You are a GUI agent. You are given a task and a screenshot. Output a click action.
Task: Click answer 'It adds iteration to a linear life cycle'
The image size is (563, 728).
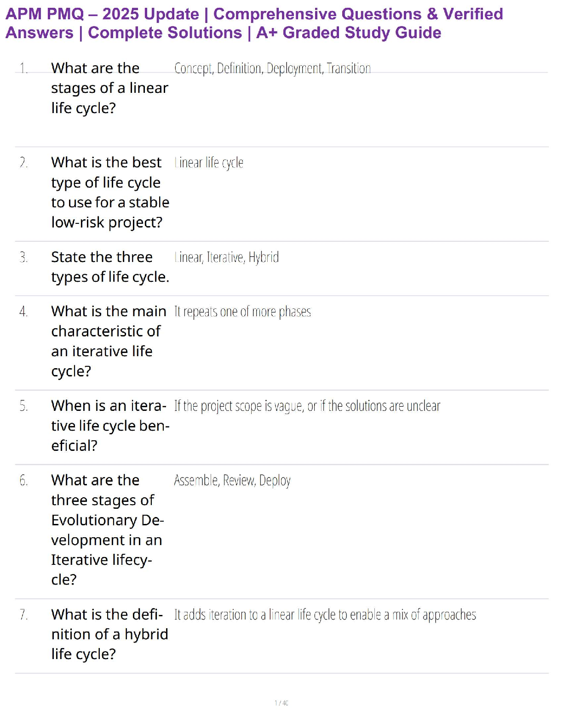(x=325, y=615)
